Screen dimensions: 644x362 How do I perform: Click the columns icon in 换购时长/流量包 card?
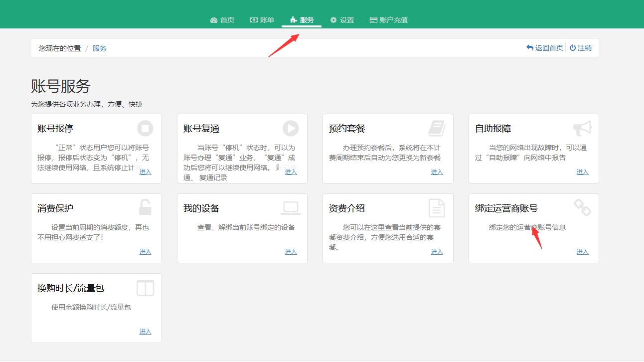pyautogui.click(x=145, y=288)
